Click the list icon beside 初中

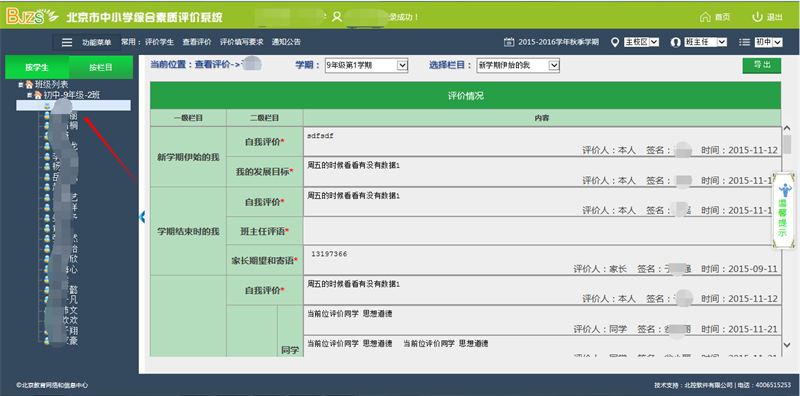point(744,42)
